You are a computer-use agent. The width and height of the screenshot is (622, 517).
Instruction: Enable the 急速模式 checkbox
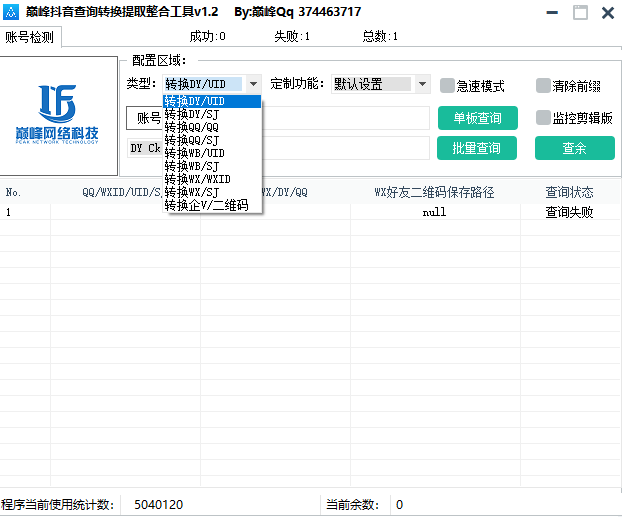[448, 85]
